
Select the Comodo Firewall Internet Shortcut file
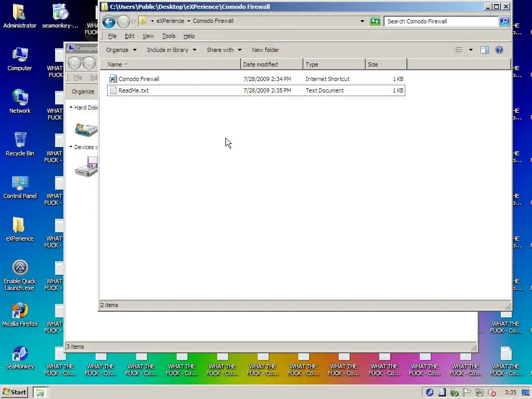coord(256,79)
